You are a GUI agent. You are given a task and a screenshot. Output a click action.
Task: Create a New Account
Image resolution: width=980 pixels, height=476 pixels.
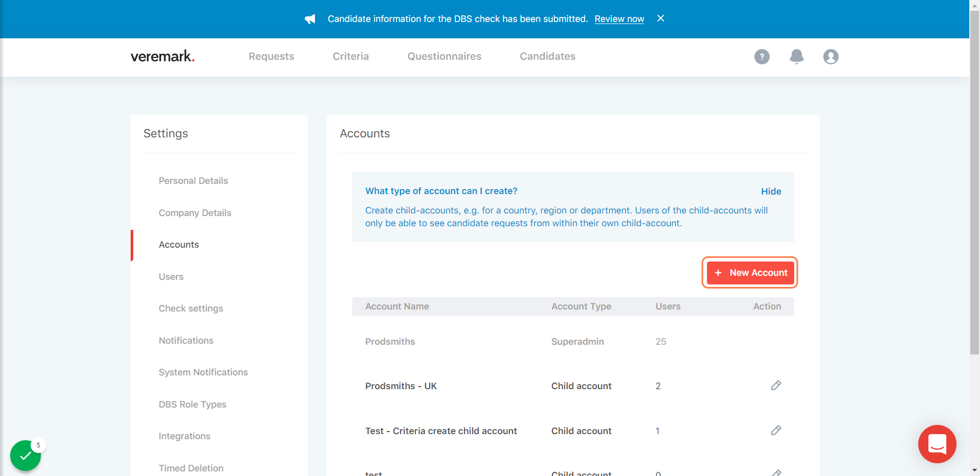(x=750, y=273)
